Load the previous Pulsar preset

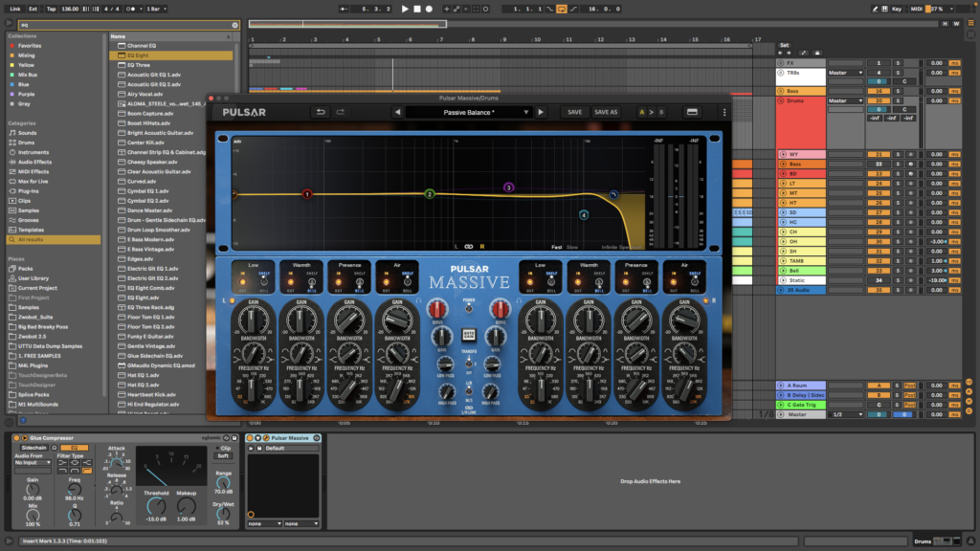tap(397, 112)
